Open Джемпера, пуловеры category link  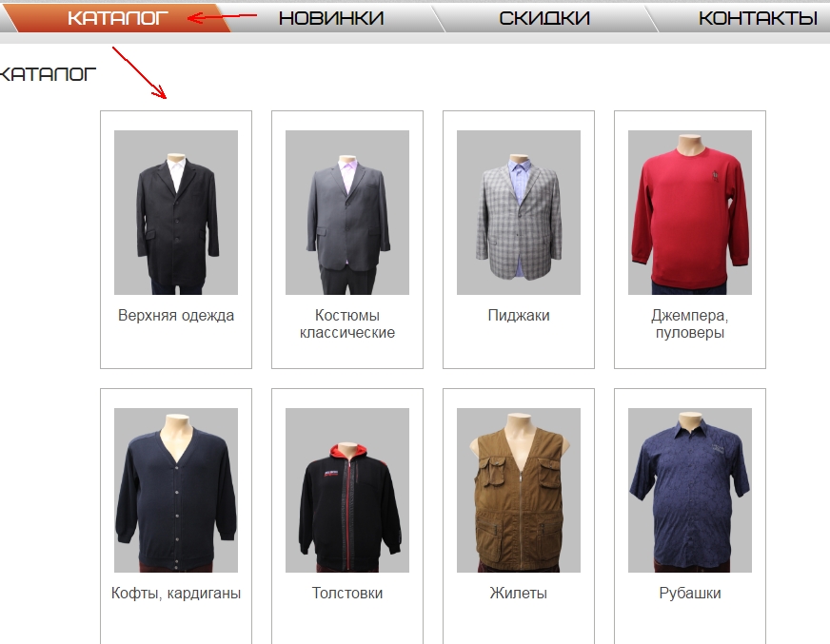click(x=690, y=324)
